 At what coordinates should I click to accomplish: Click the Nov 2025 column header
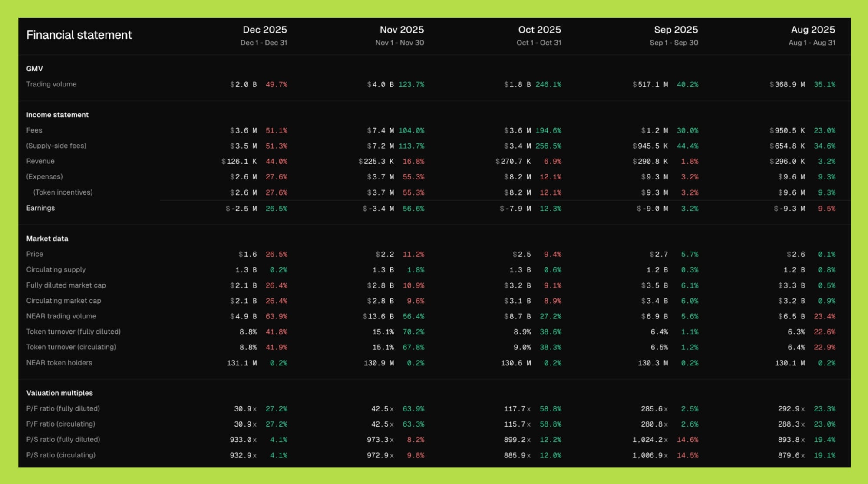(x=401, y=30)
